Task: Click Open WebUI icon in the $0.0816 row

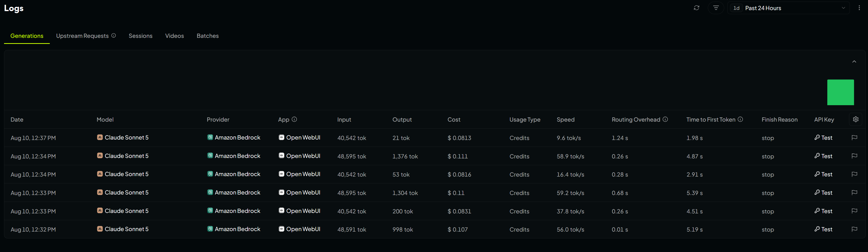Action: coord(281,174)
